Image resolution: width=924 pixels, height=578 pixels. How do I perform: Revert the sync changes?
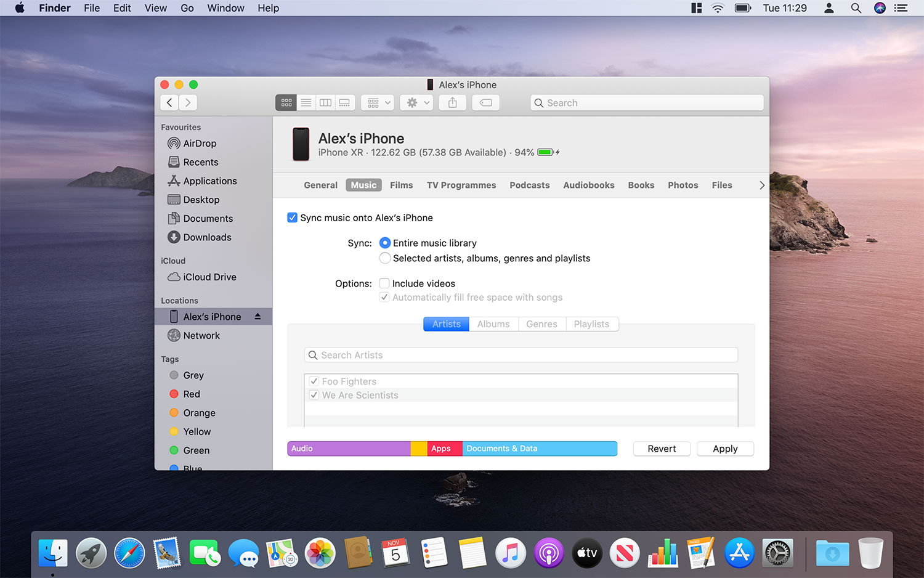662,449
